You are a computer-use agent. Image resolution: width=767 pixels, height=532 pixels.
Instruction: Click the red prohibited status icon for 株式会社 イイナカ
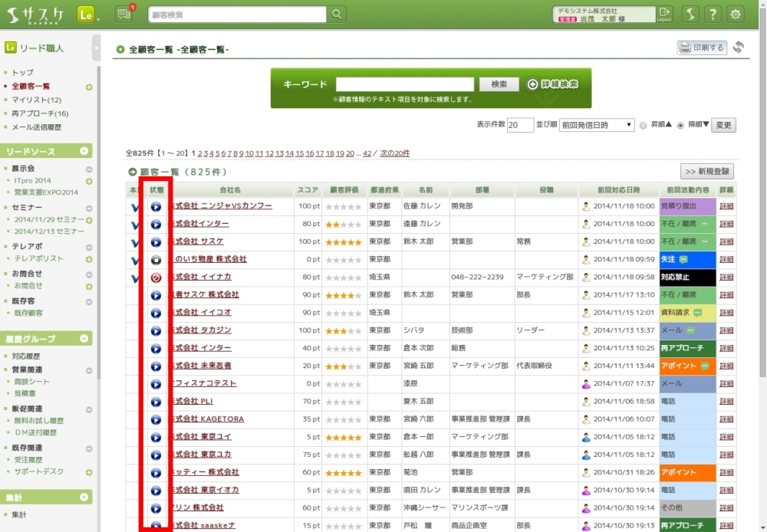point(156,277)
